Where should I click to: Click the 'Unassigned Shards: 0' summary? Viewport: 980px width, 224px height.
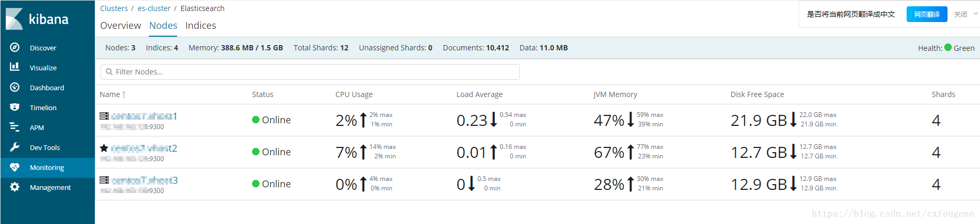[396, 48]
